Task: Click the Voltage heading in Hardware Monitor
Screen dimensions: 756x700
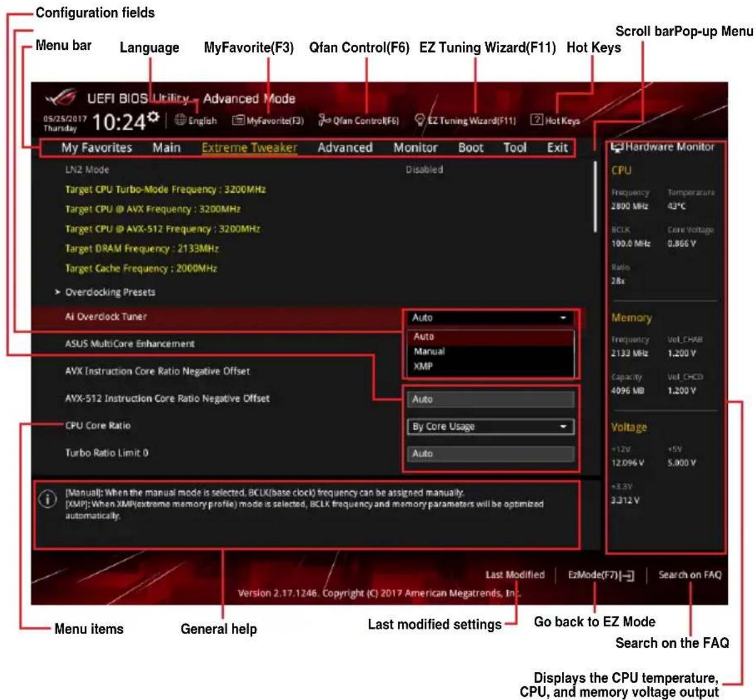Action: pos(629,428)
